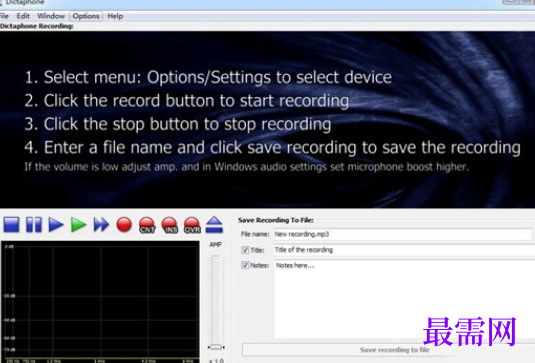This screenshot has width=535, height=363.
Task: Open the File menu
Action: coord(4,16)
